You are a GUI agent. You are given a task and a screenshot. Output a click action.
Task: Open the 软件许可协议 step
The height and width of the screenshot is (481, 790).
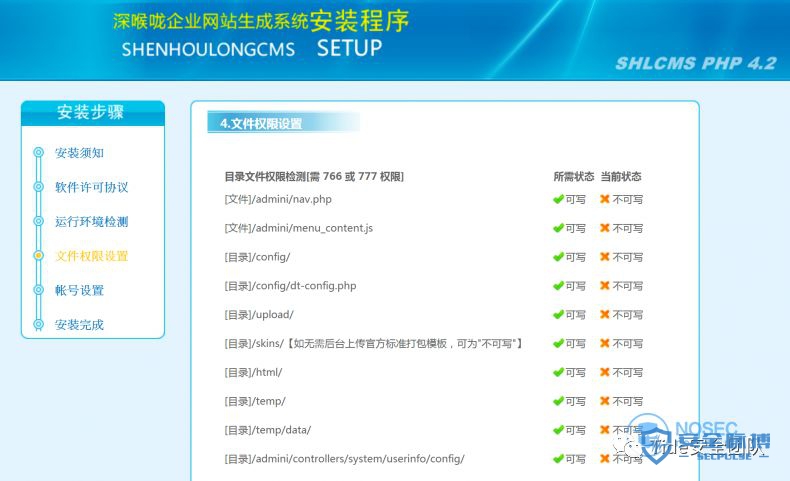(92, 187)
